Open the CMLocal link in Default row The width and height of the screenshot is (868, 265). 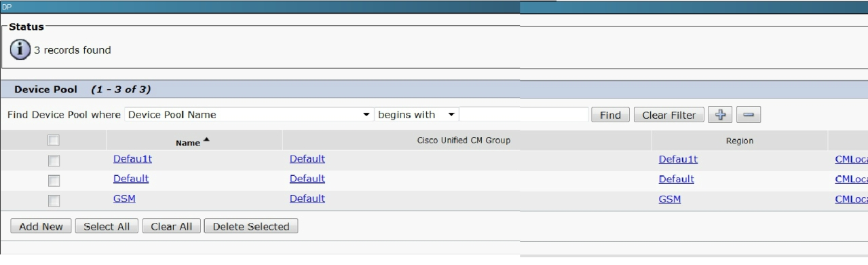pyautogui.click(x=851, y=179)
